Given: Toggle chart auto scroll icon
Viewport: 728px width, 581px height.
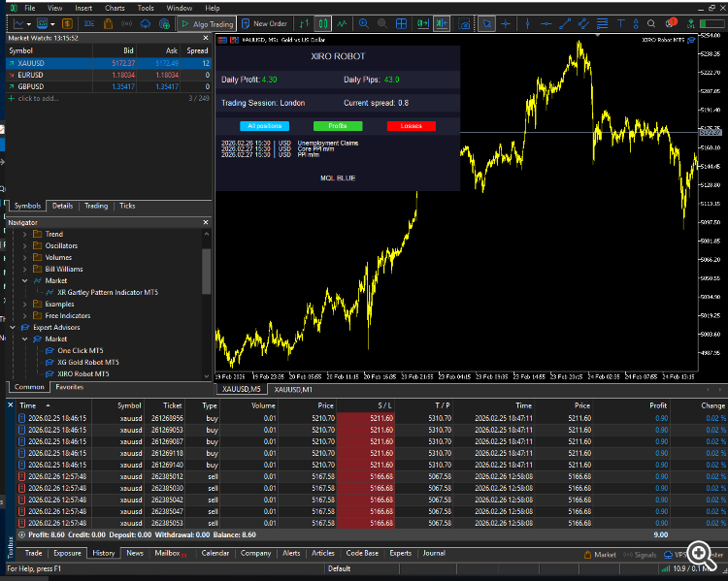Looking at the screenshot, I should tap(423, 23).
